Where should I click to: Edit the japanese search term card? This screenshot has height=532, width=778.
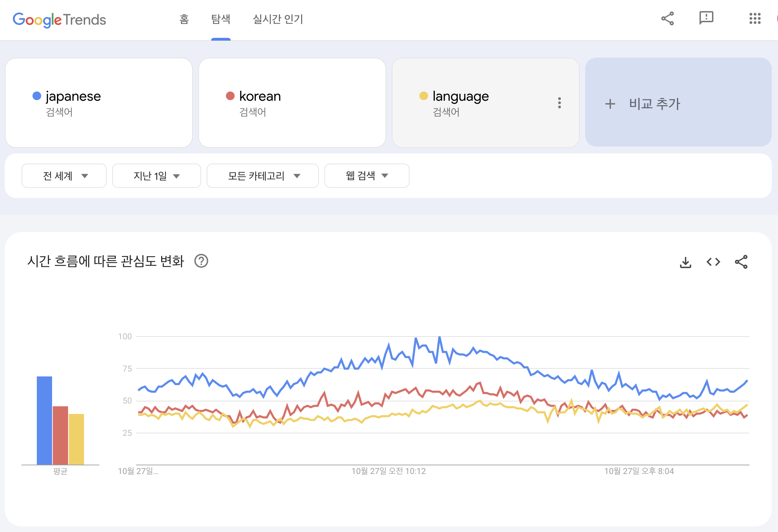(99, 103)
